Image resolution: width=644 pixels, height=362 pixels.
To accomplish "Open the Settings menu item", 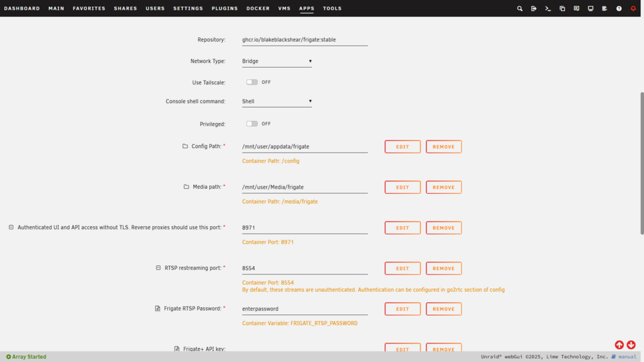I will pos(188,8).
